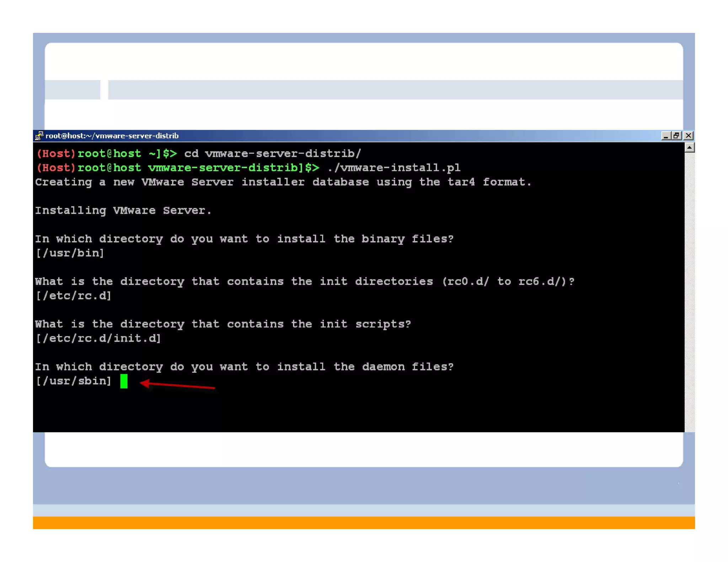728x562 pixels.
Task: Click the question about daemon files directory
Action: (x=244, y=367)
